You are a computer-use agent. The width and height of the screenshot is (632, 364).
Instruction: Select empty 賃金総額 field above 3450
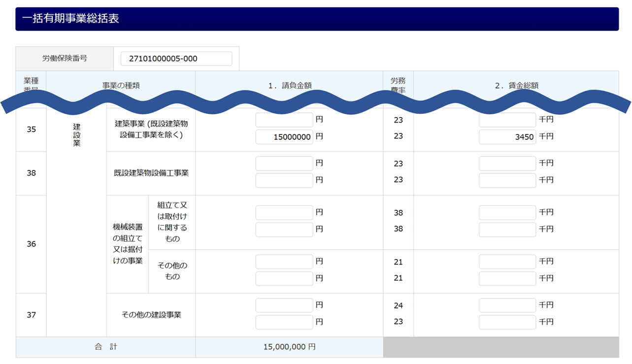[507, 120]
